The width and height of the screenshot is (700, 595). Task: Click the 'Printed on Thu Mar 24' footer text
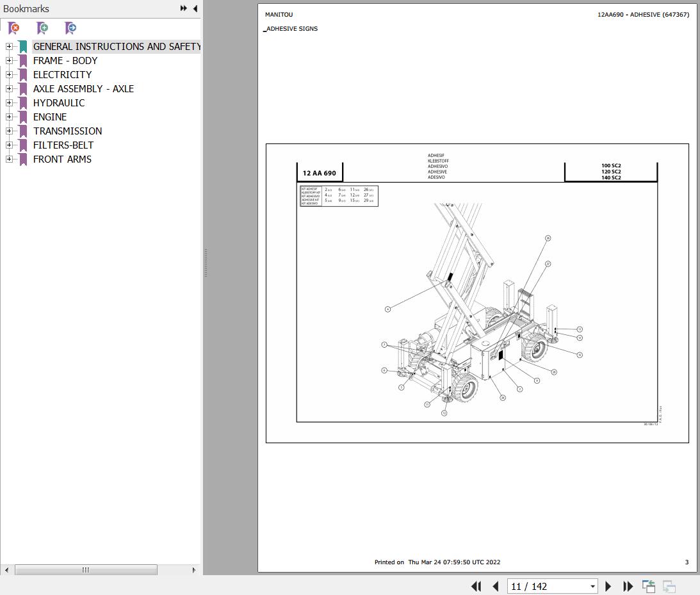coord(437,562)
